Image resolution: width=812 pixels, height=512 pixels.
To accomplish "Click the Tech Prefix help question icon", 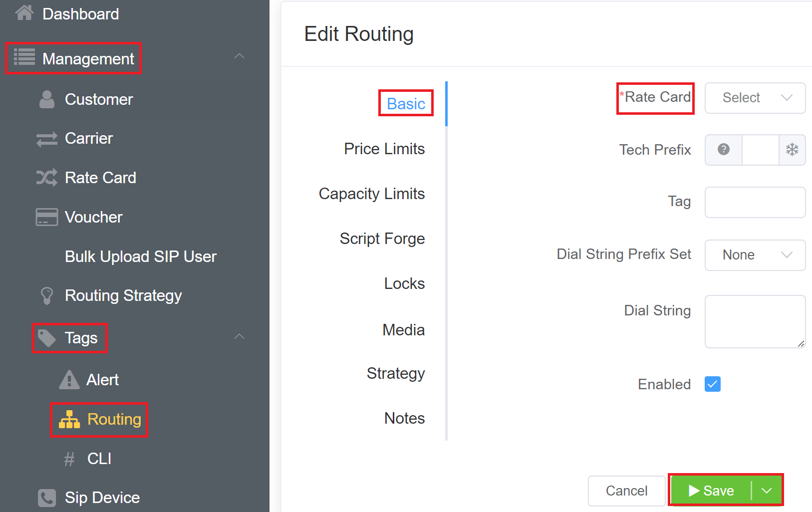I will coord(723,149).
